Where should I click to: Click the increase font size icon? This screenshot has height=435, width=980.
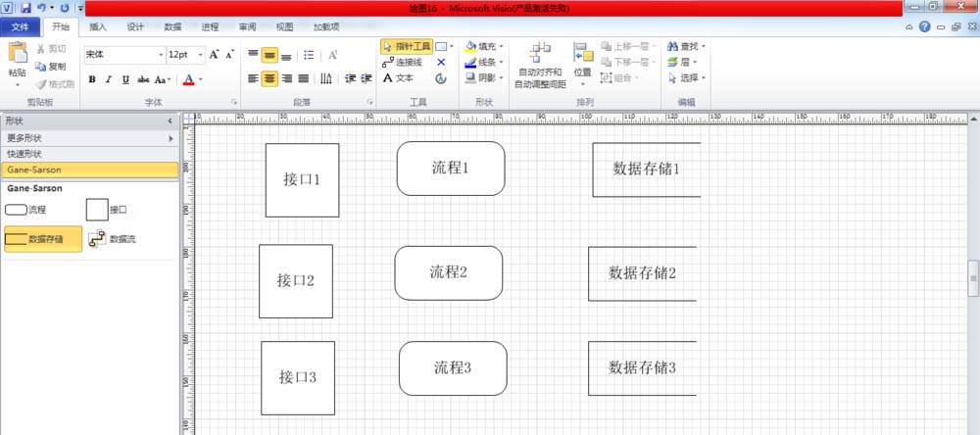click(x=215, y=55)
